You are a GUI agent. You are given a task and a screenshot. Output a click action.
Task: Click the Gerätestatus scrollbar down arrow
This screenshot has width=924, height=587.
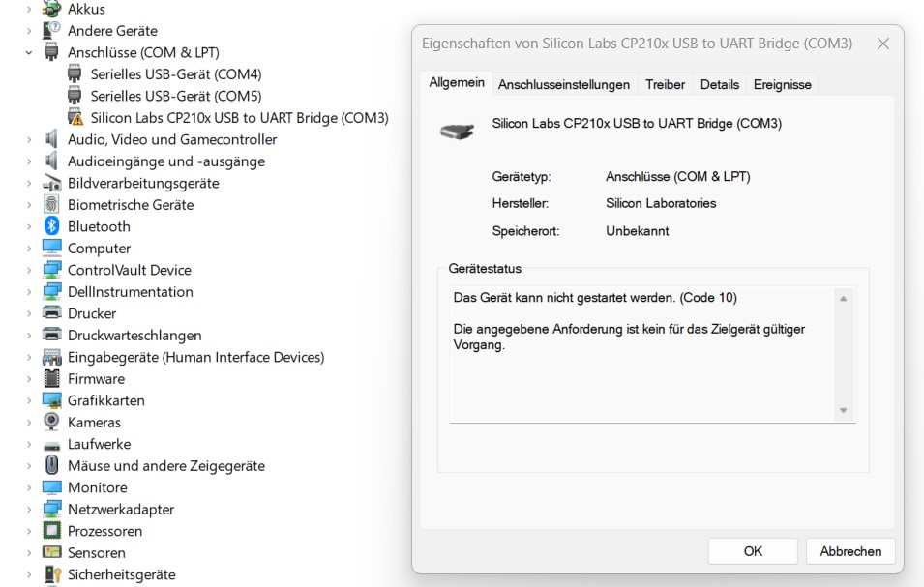click(844, 411)
